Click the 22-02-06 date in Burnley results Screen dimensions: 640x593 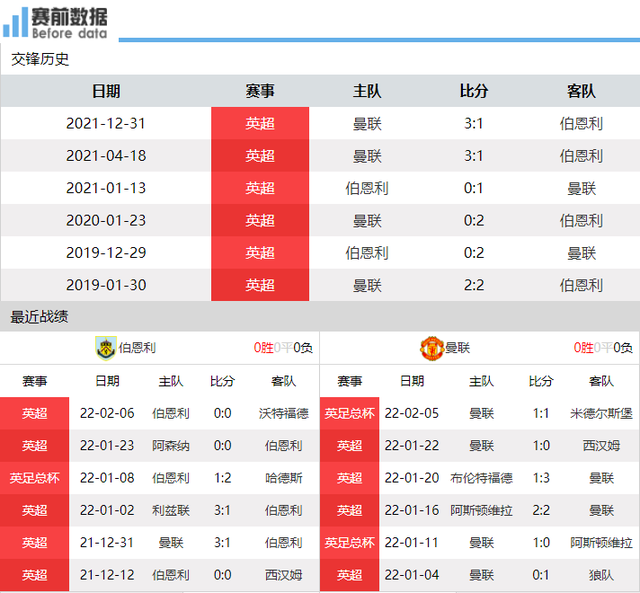point(107,413)
